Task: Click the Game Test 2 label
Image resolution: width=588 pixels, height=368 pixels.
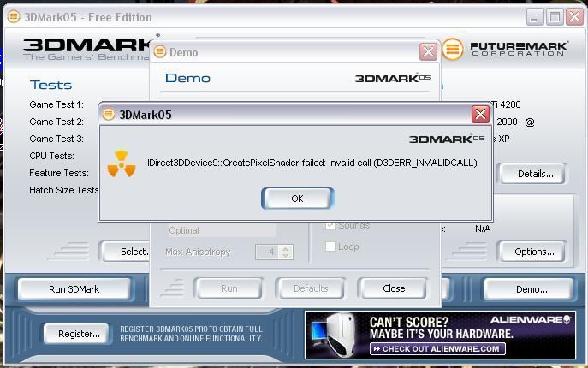Action: [56, 122]
